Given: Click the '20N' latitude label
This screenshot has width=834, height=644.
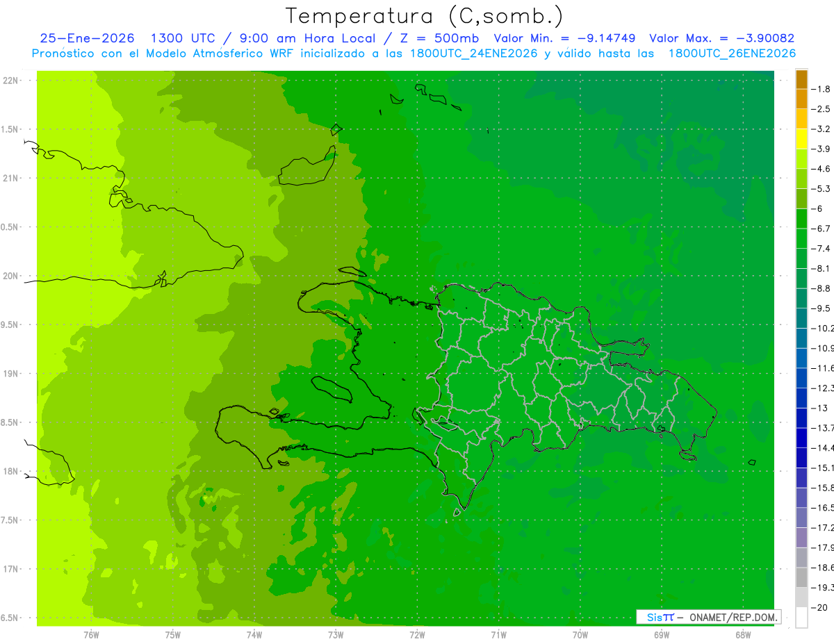Looking at the screenshot, I should pyautogui.click(x=10, y=276).
